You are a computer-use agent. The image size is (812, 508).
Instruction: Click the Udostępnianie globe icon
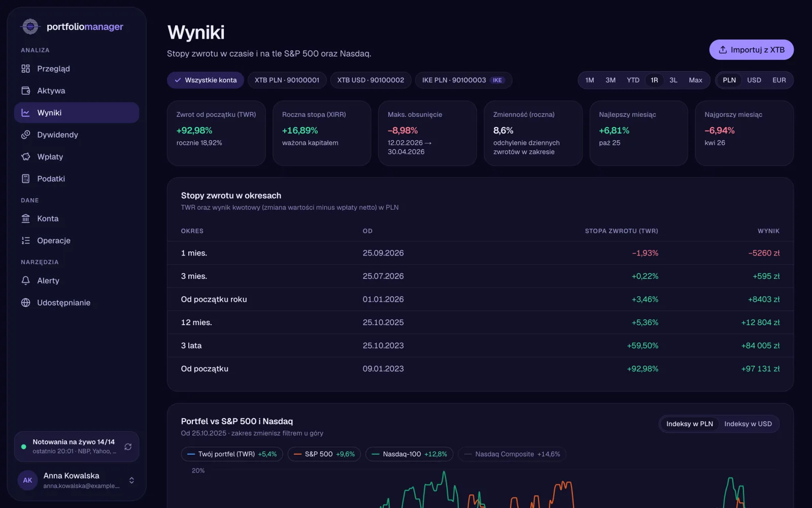(26, 302)
